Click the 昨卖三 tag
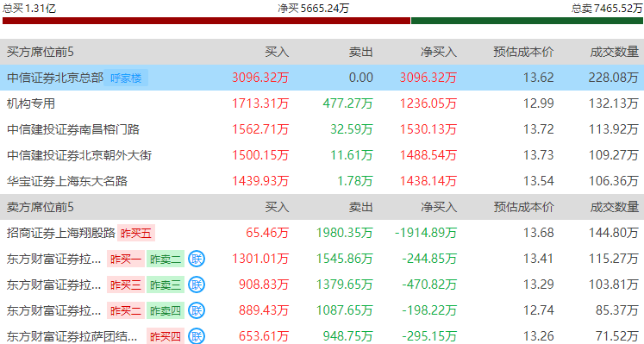Screen dimensions: 644x344 [166, 285]
